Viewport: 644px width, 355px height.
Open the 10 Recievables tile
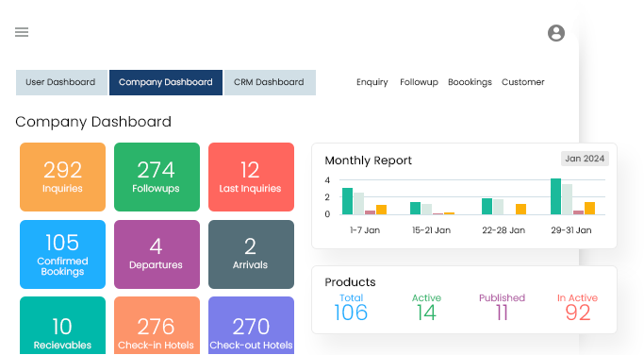pyautogui.click(x=62, y=326)
